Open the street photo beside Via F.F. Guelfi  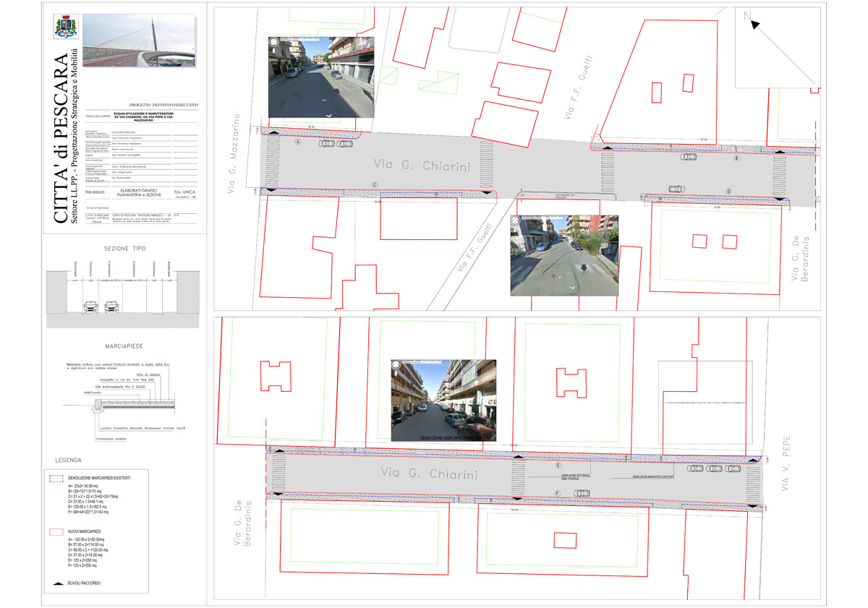pyautogui.click(x=564, y=255)
